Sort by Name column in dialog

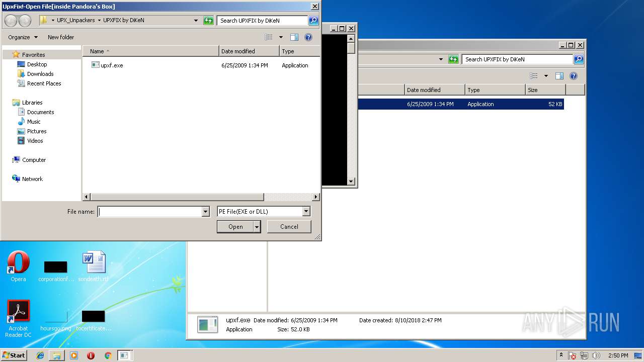(x=151, y=51)
